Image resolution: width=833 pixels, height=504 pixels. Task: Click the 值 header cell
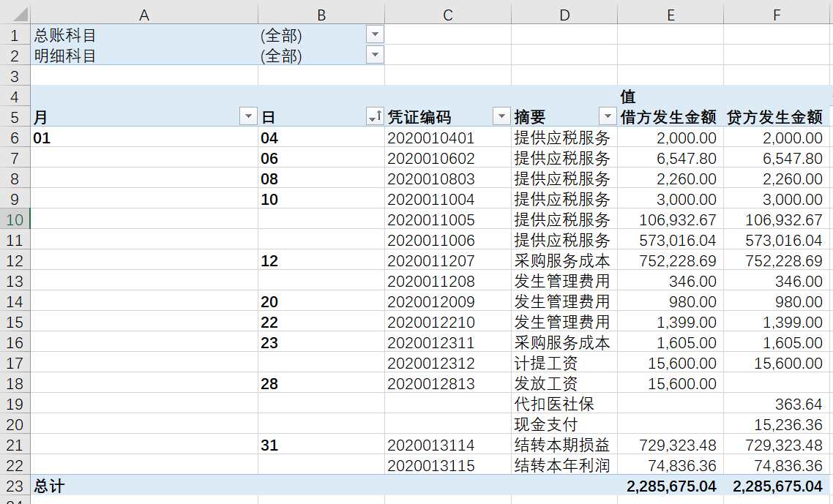[x=670, y=96]
